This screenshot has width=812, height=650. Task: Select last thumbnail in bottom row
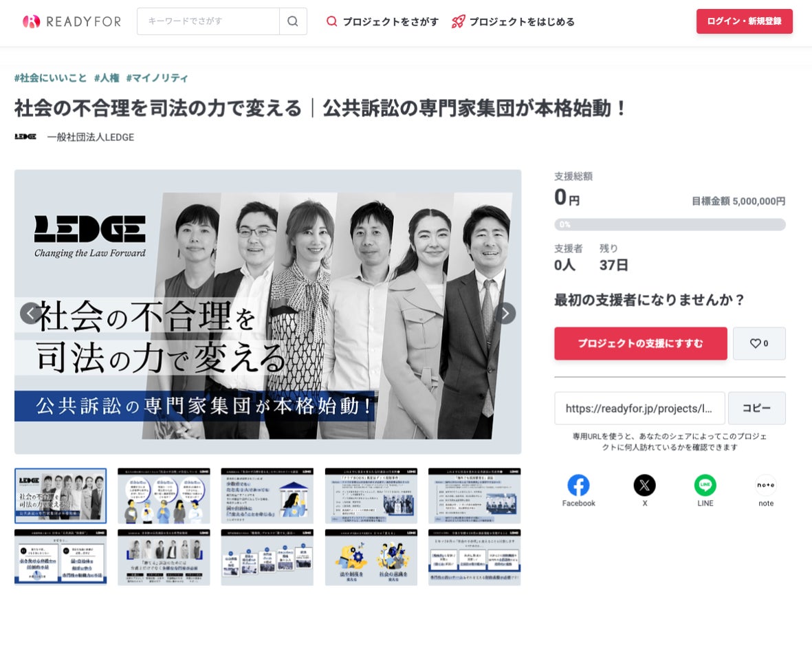click(474, 557)
